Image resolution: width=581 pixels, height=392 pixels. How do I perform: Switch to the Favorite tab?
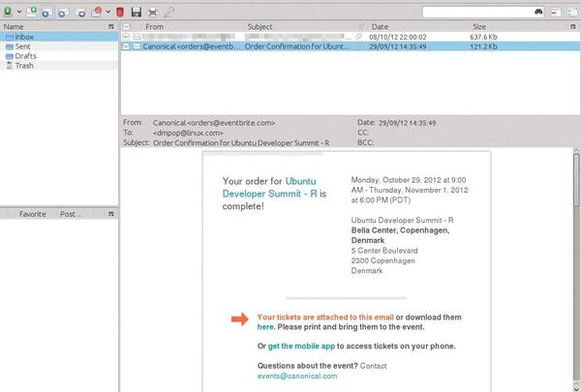click(33, 214)
